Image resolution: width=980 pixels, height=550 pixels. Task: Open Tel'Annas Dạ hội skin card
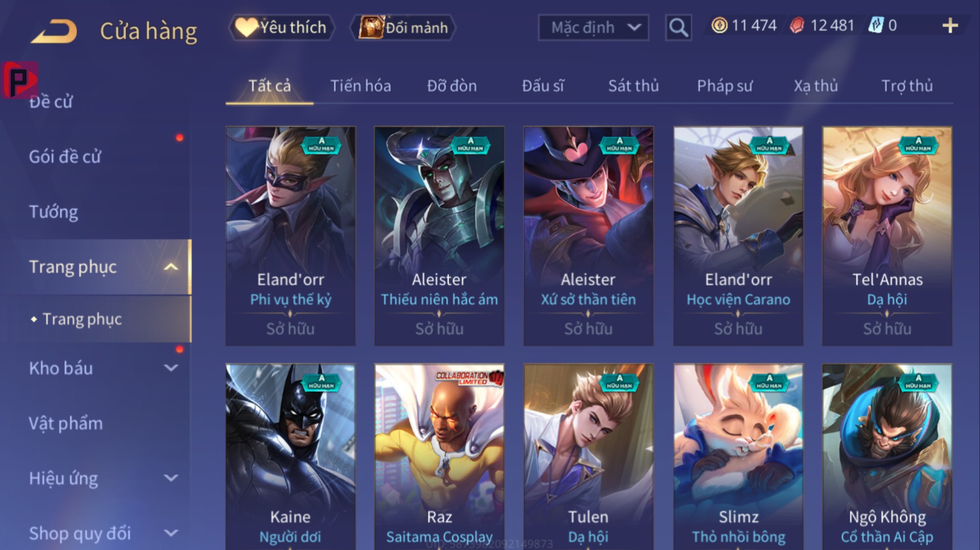pos(887,236)
